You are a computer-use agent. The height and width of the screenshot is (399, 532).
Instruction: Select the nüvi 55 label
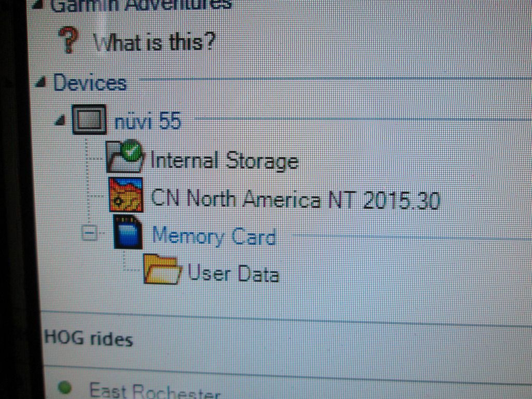pyautogui.click(x=148, y=121)
